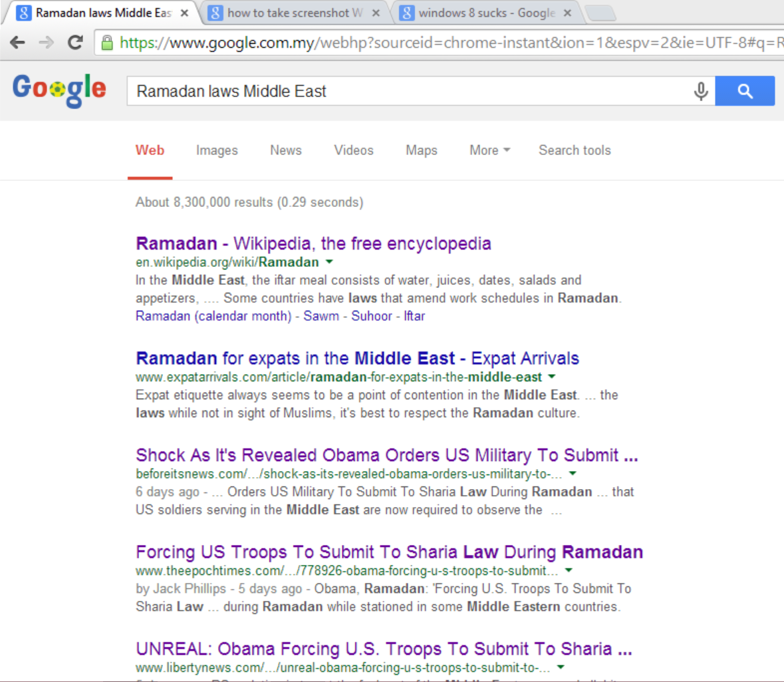
Task: Switch to Images results
Action: tap(217, 150)
